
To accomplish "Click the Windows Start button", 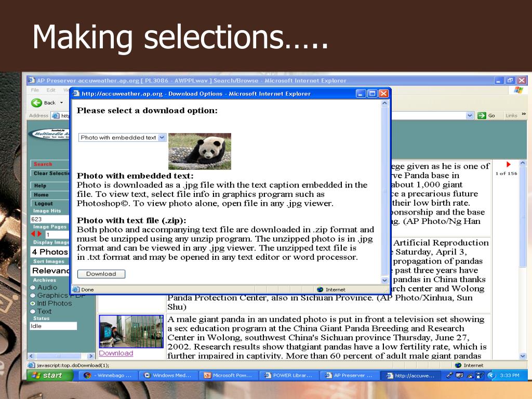I will click(x=50, y=375).
